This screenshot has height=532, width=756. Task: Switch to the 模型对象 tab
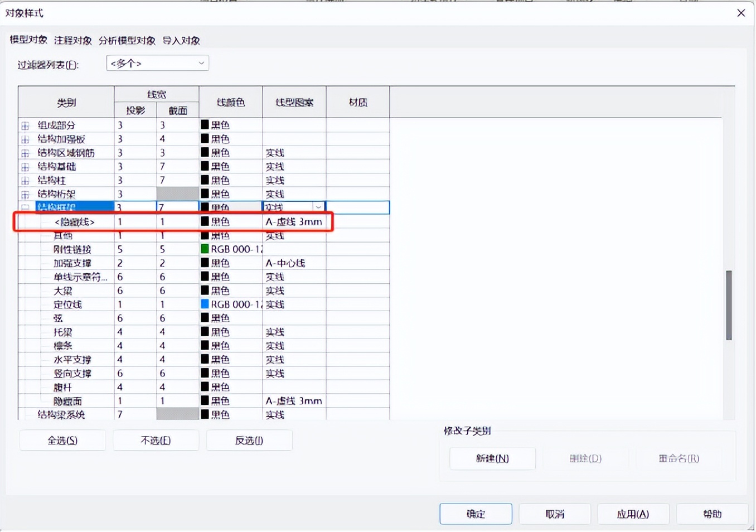28,40
